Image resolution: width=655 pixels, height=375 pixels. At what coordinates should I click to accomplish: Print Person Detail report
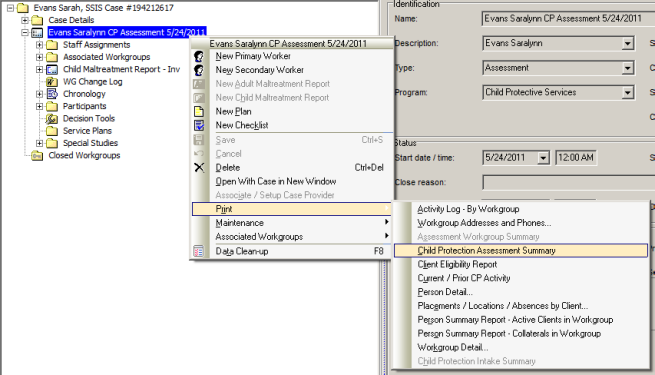(x=521, y=292)
